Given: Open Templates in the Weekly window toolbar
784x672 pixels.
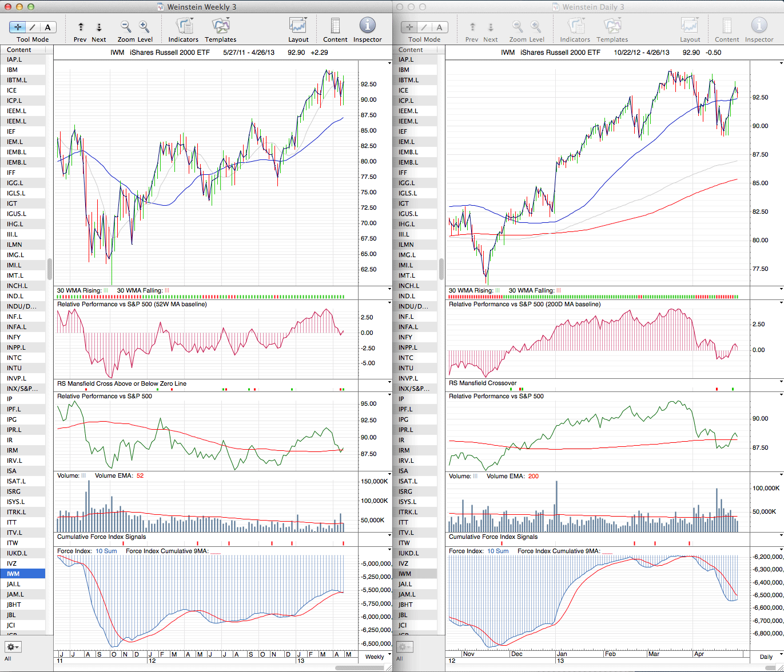Looking at the screenshot, I should click(220, 26).
